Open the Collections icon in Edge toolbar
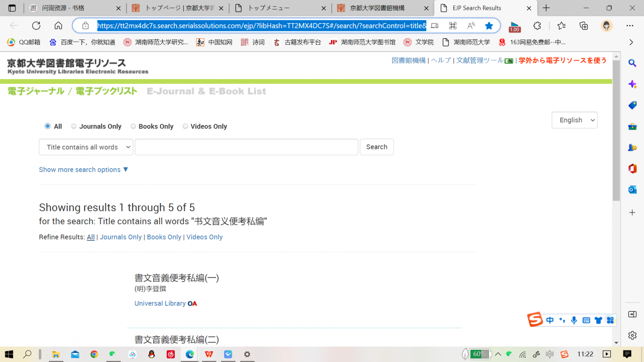 583,25
